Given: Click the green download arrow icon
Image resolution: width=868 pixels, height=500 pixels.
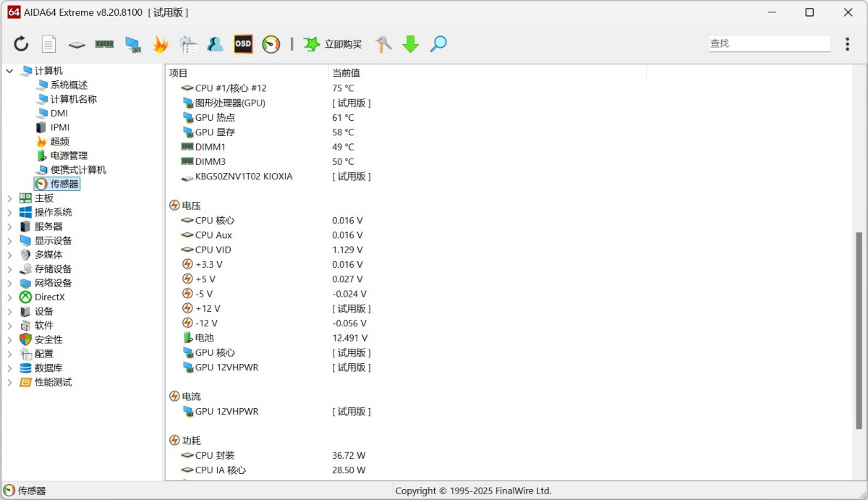Looking at the screenshot, I should click(x=410, y=44).
